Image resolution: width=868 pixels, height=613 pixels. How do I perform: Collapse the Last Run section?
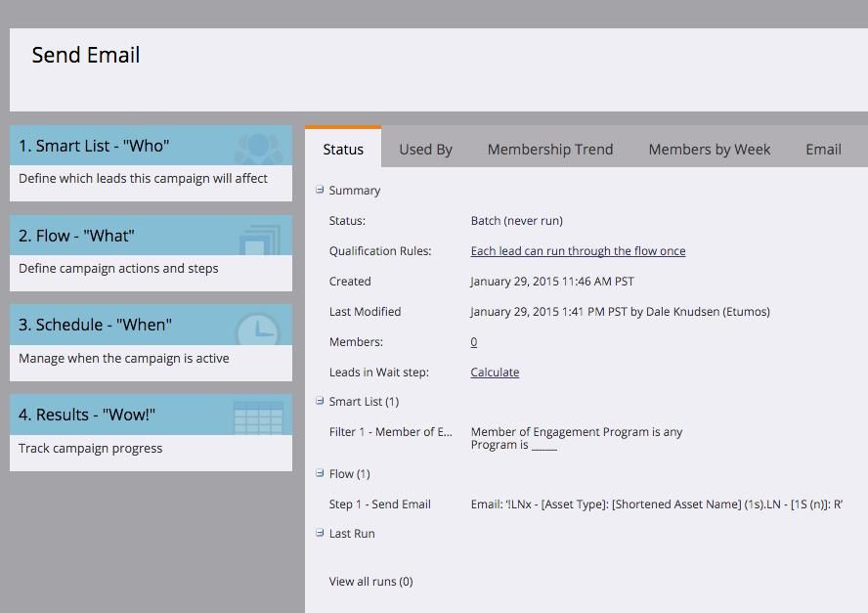pos(320,533)
